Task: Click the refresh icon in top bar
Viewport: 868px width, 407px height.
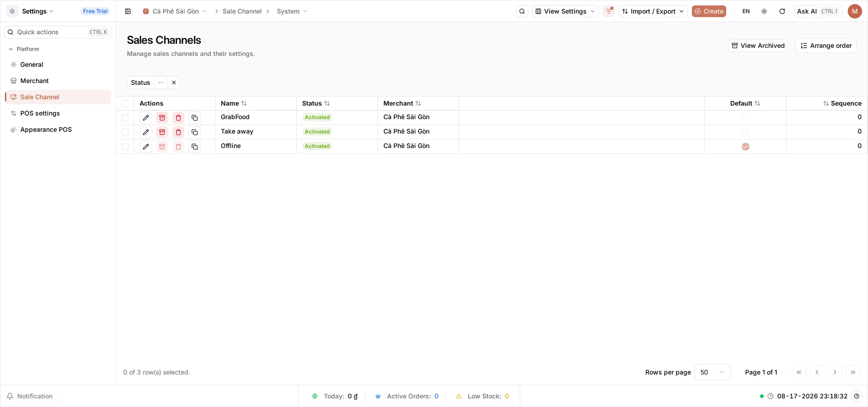Action: point(782,11)
